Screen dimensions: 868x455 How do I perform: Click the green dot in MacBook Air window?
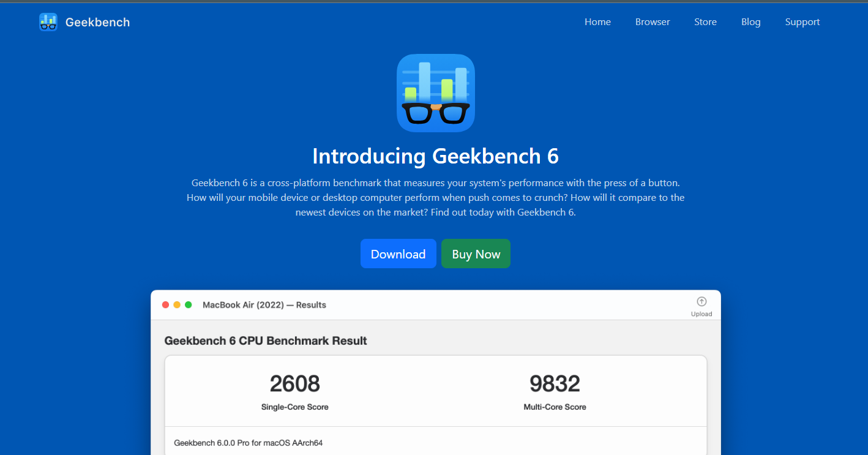pos(189,305)
